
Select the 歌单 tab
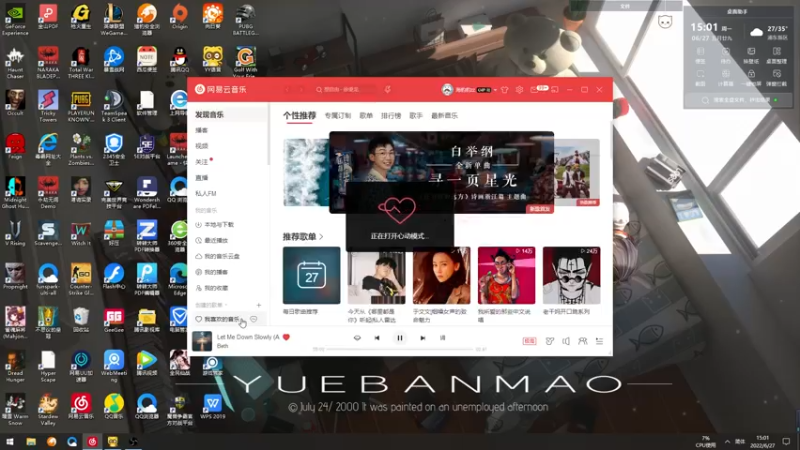366,116
